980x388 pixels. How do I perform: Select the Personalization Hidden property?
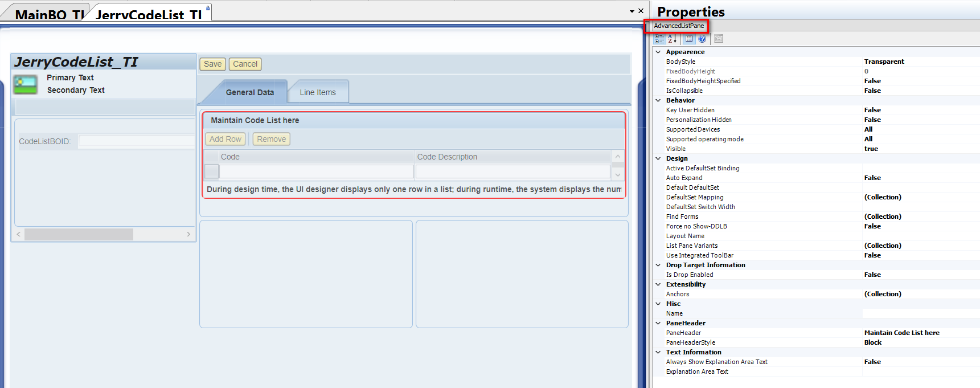[699, 120]
